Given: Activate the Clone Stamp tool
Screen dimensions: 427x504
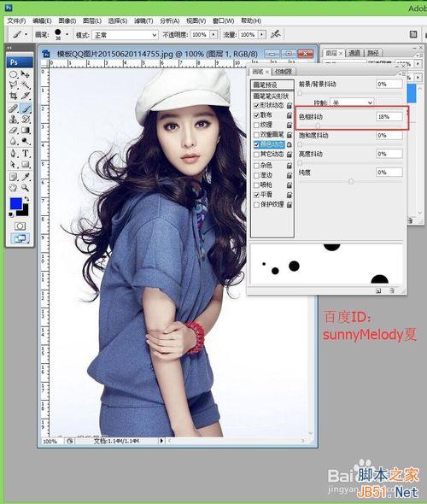Looking at the screenshot, I should coord(13,120).
